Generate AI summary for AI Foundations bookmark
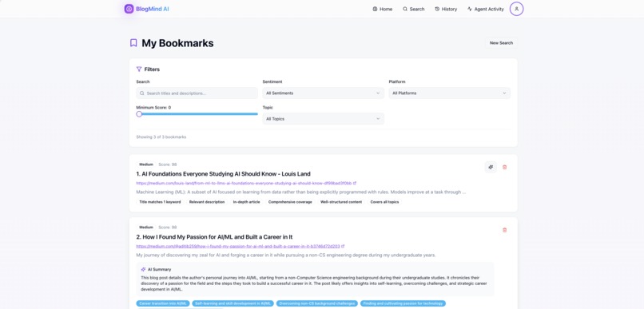 (x=491, y=167)
